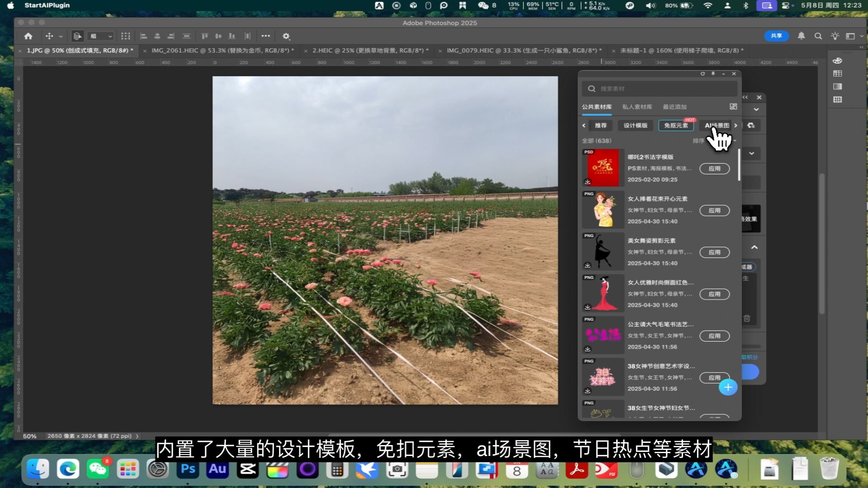Click refresh icon in asset panel
The width and height of the screenshot is (868, 488).
[703, 74]
